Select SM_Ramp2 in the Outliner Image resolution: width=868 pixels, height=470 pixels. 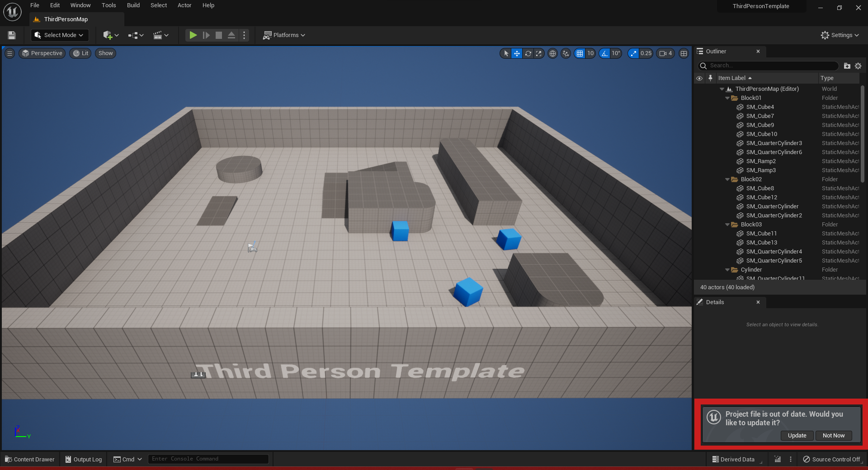(x=778, y=161)
